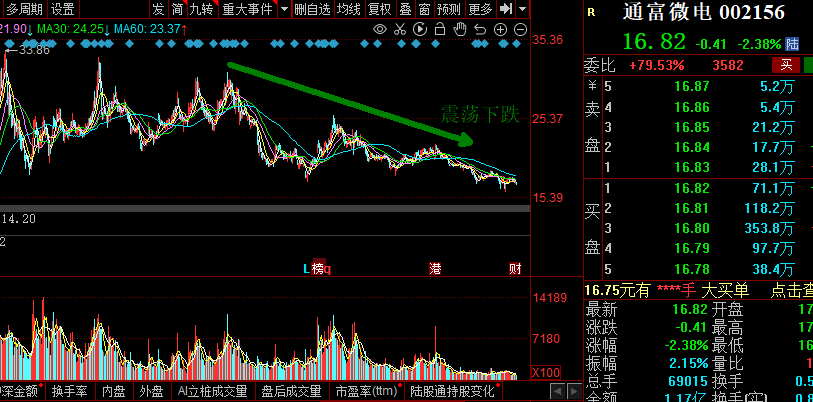This screenshot has width=813, height=402.
Task: Click the 预测 forecast button
Action: click(x=448, y=9)
